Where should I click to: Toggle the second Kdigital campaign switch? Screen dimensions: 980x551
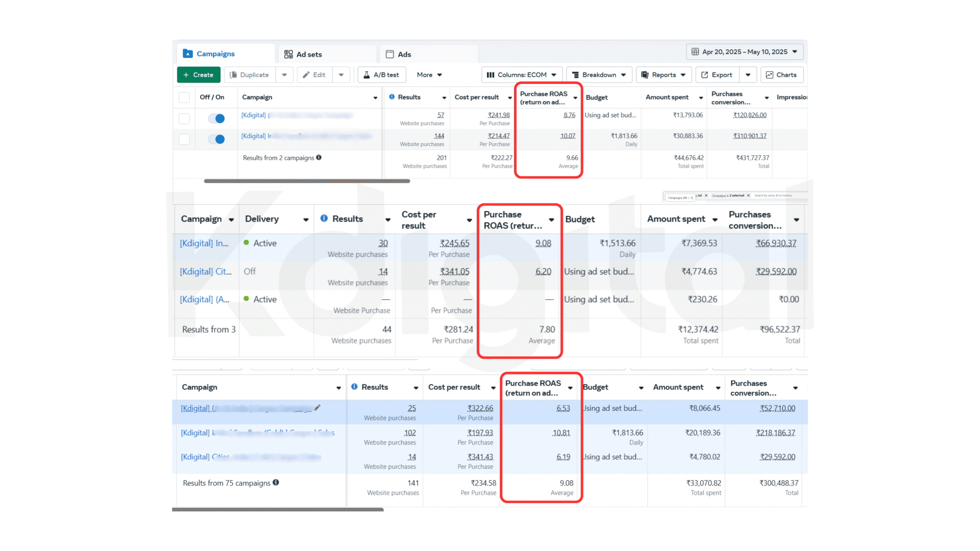216,139
